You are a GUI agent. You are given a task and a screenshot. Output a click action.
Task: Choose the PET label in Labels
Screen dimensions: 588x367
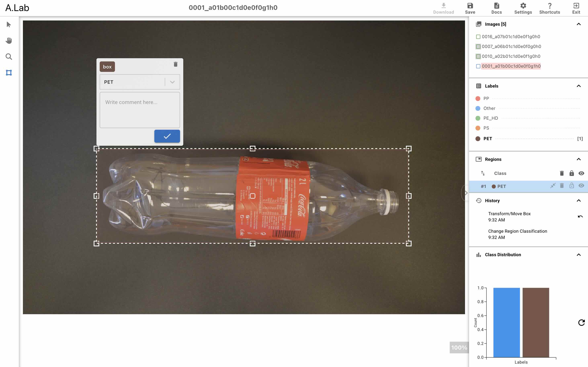tap(487, 139)
